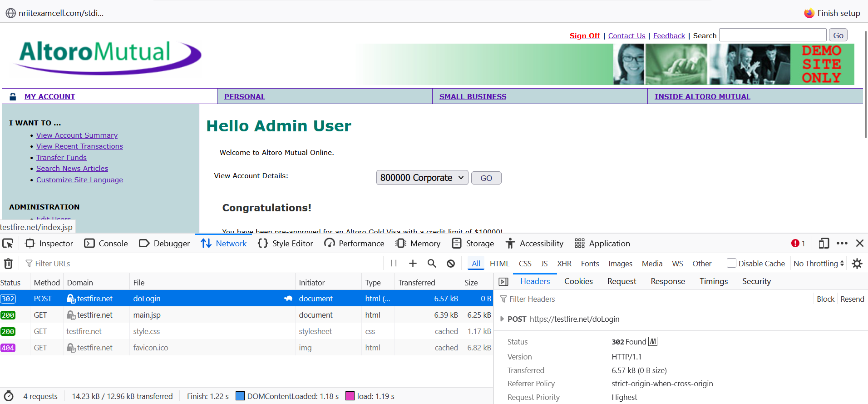The height and width of the screenshot is (404, 868).
Task: Switch to Security tab in request details
Action: coord(756,281)
